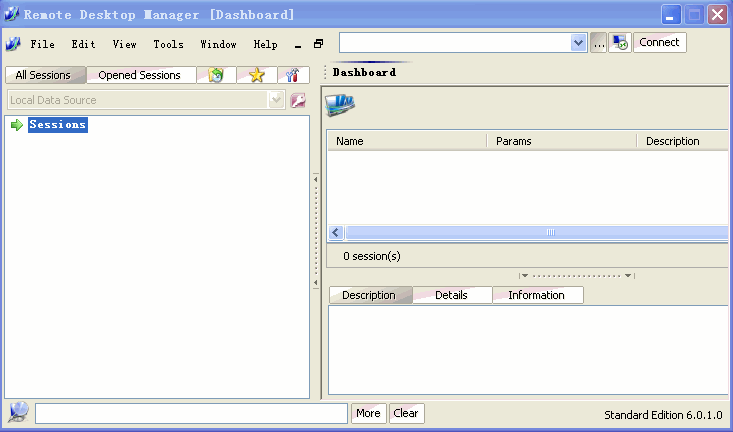Open the tools icon tab
This screenshot has width=733, height=432.
(293, 75)
